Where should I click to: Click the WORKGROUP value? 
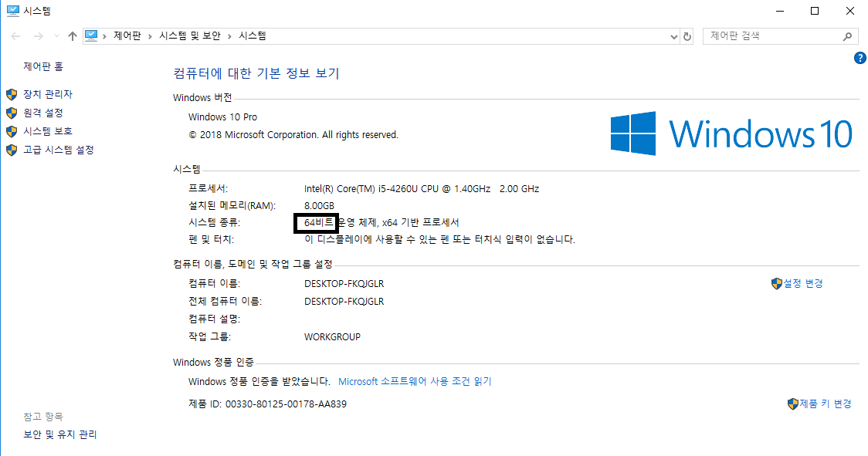coord(332,336)
